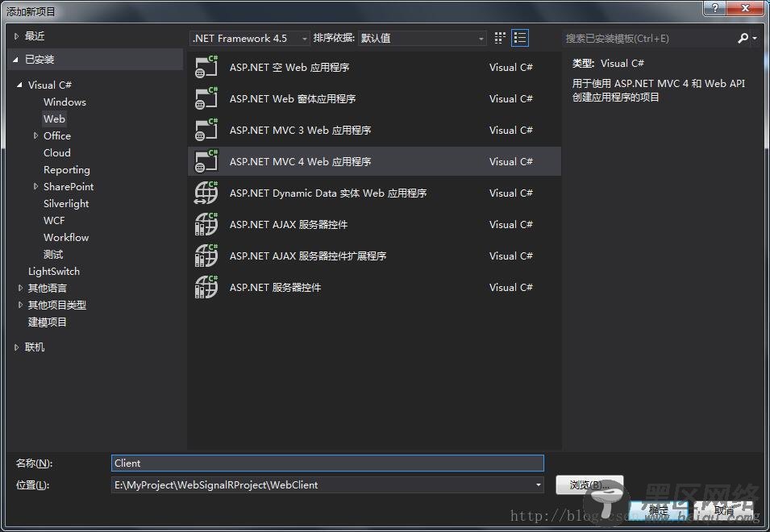Select Silverlight category in tree
Image resolution: width=770 pixels, height=532 pixels.
tap(66, 204)
